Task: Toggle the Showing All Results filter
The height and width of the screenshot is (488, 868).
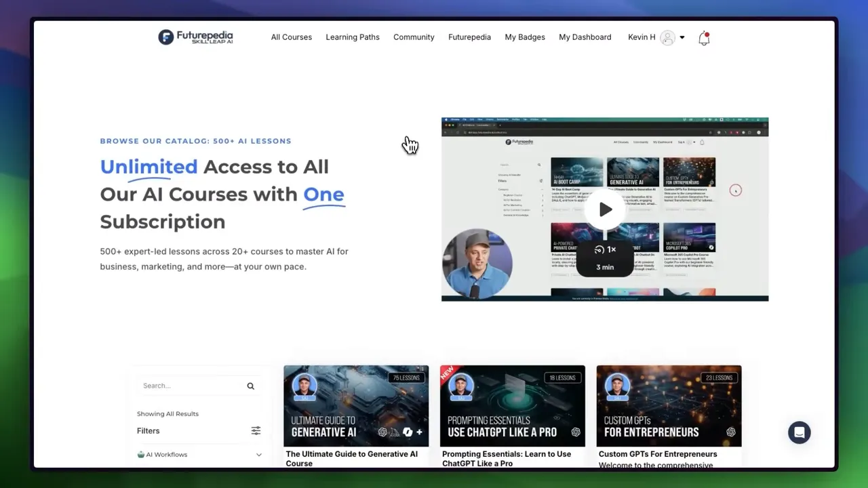Action: [167, 413]
